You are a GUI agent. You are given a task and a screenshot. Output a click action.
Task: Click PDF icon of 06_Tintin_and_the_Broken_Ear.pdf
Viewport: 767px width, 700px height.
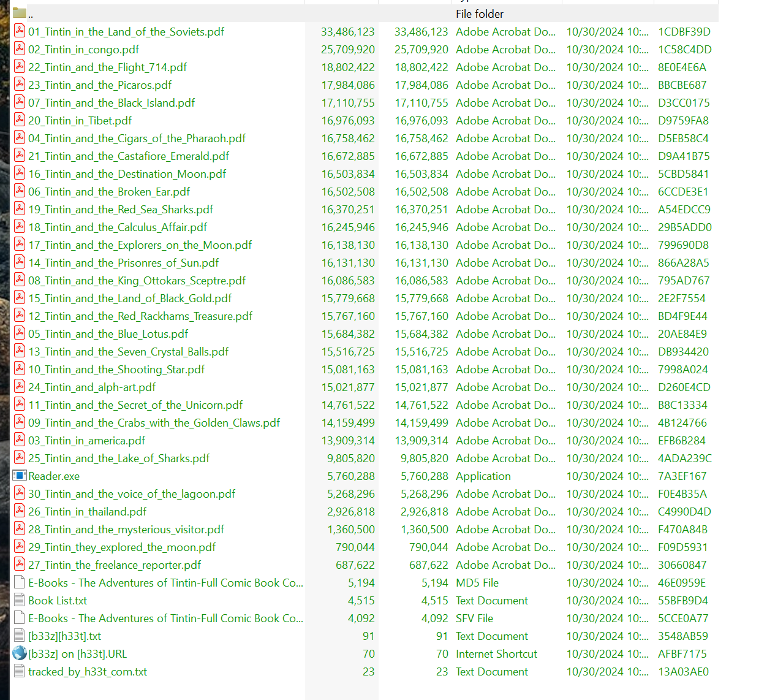(20, 191)
